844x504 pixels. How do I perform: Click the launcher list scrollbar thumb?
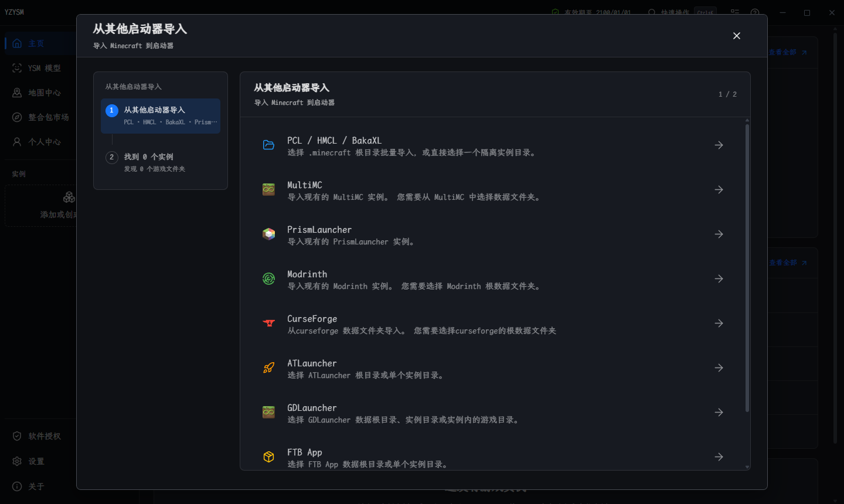[747, 267]
